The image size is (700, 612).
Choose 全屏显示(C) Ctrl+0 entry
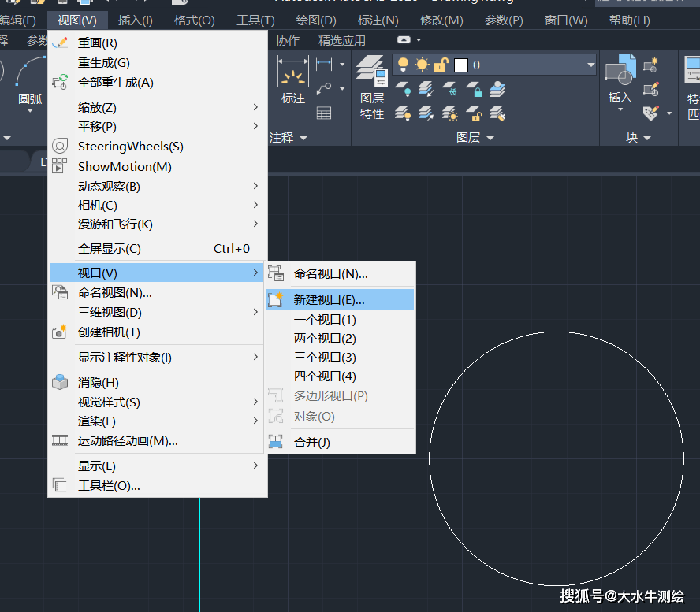tap(157, 248)
